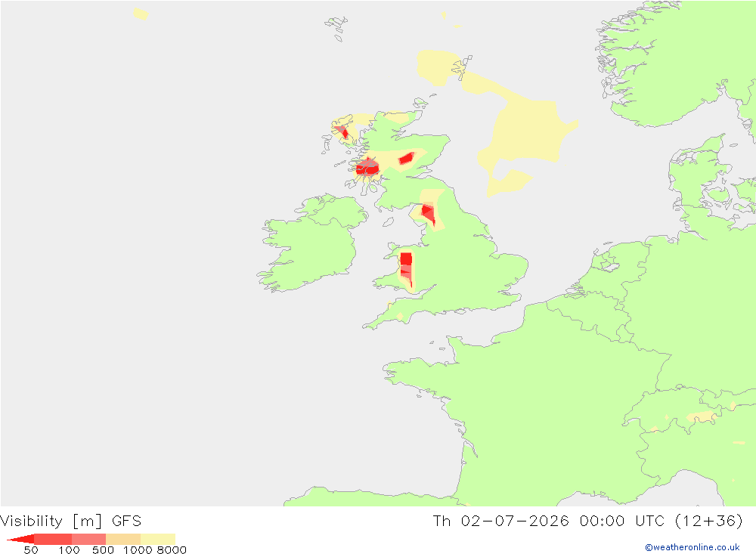Click the 1000–8000 m pale yellow legend swatch
This screenshot has width=756, height=554.
tap(158, 539)
